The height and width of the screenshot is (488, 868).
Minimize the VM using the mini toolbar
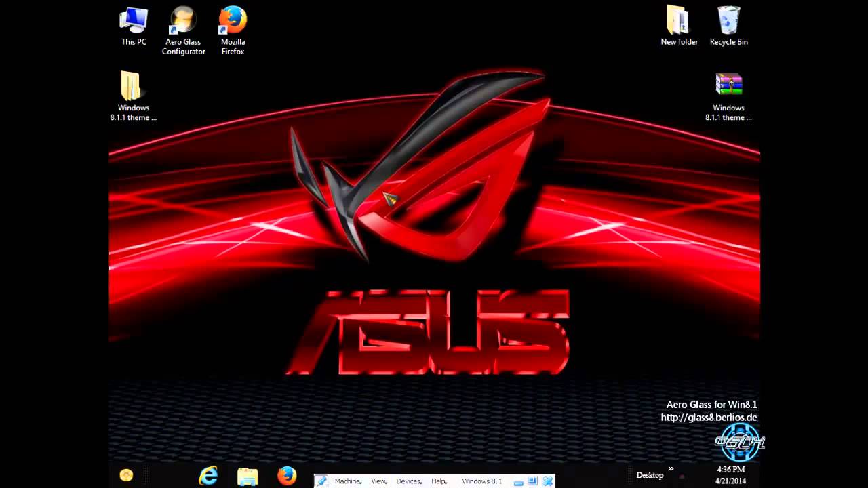pos(518,482)
